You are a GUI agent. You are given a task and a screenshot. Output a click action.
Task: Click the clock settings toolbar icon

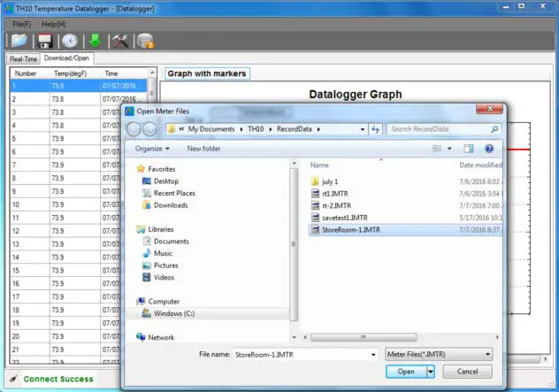[x=69, y=41]
